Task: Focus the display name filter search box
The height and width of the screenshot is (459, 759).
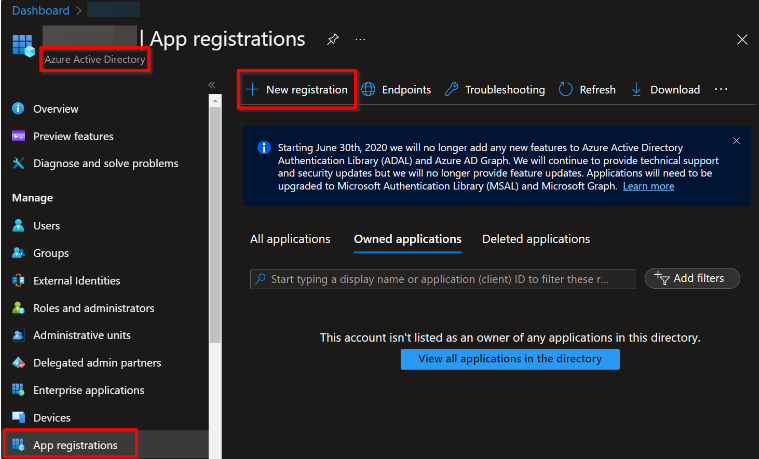Action: pos(442,279)
